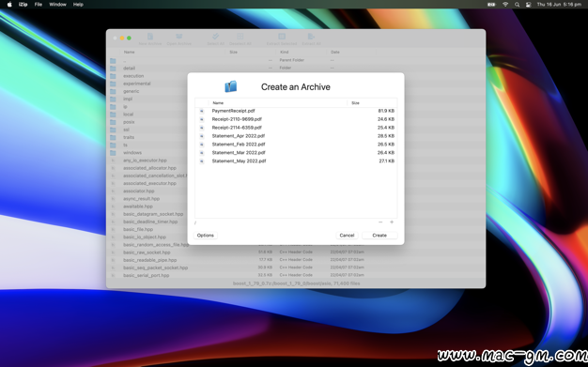Sort archive list by Name column
This screenshot has width=588, height=367.
[x=278, y=102]
